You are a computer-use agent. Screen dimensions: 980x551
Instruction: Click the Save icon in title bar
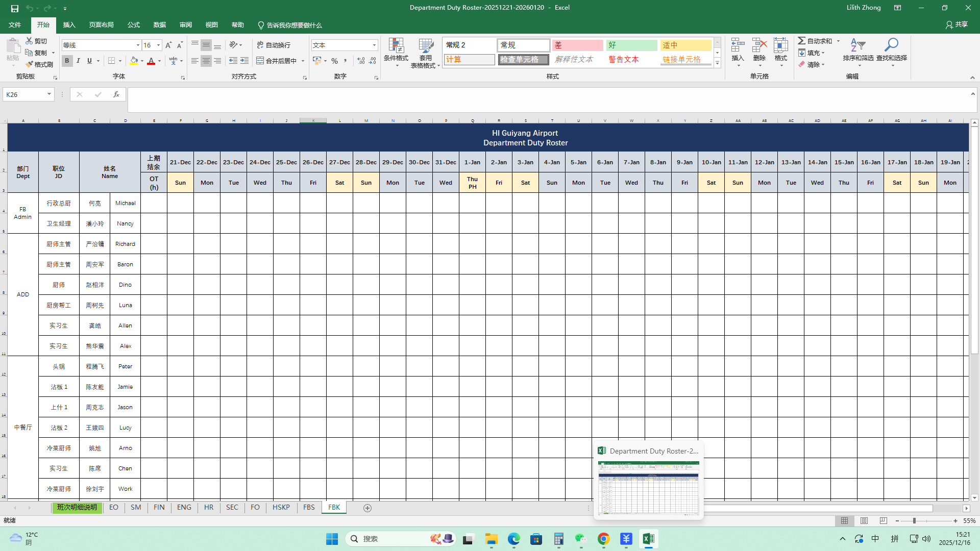point(14,8)
